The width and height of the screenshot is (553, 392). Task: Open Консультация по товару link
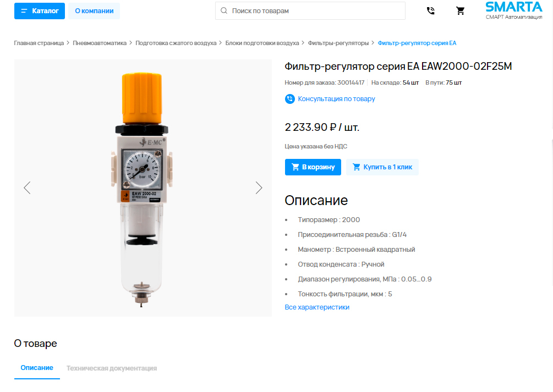[x=336, y=99]
